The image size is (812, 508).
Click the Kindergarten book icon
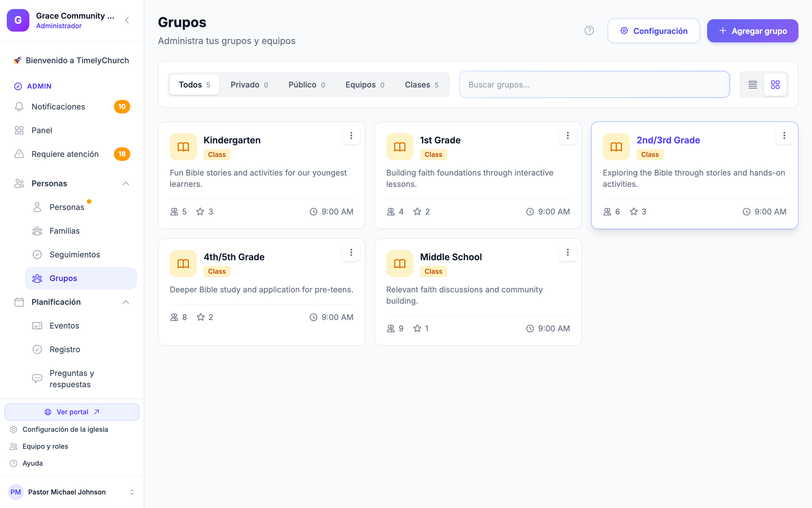tap(183, 147)
